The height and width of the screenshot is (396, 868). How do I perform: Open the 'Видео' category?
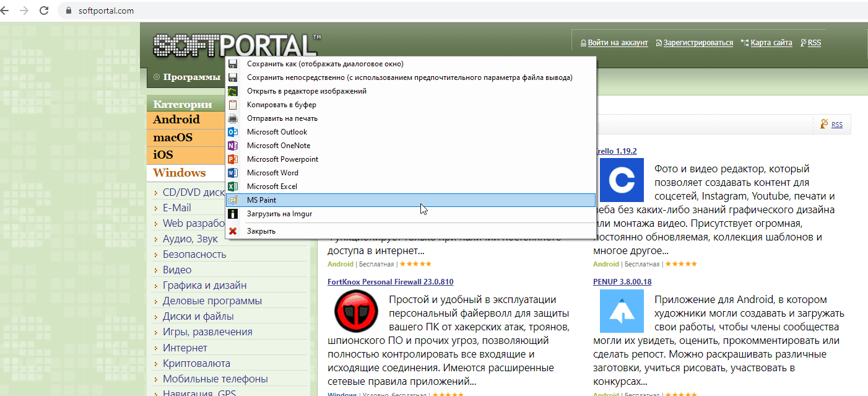click(177, 270)
